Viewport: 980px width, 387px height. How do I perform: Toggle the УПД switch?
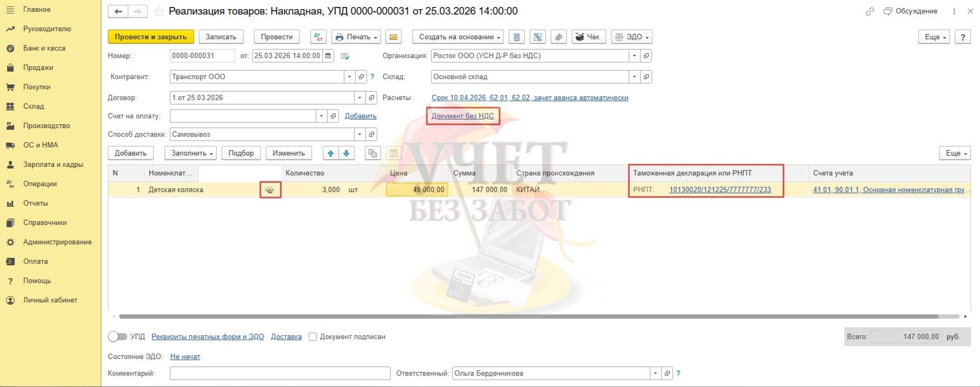117,337
